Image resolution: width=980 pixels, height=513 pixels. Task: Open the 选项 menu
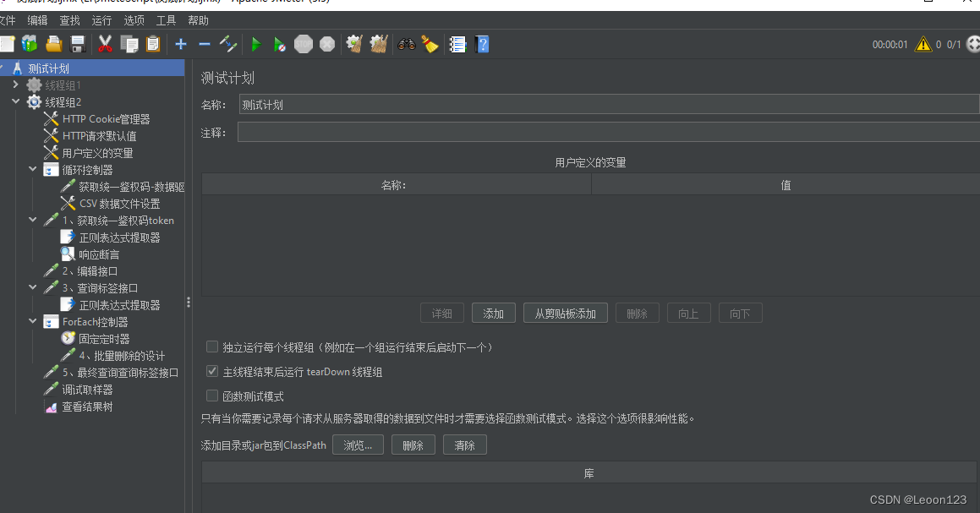(134, 20)
